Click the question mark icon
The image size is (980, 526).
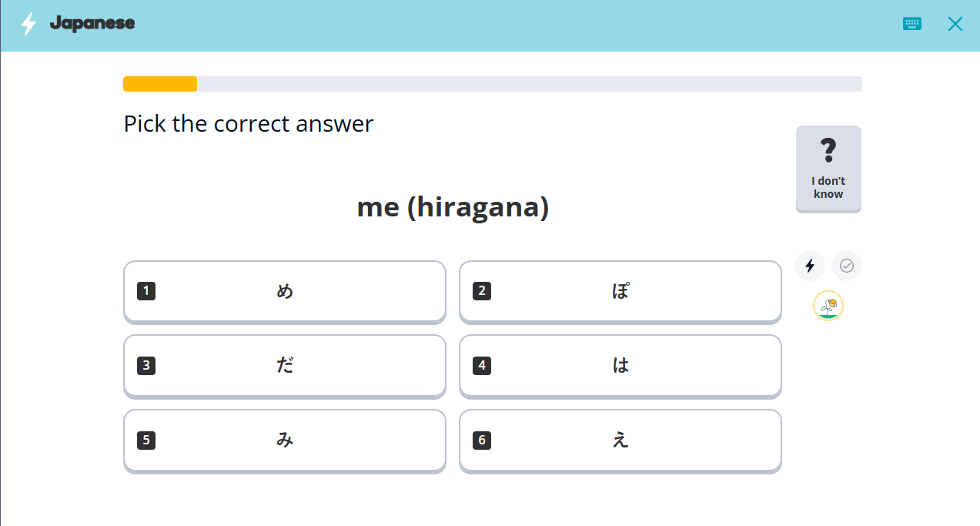[x=828, y=150]
